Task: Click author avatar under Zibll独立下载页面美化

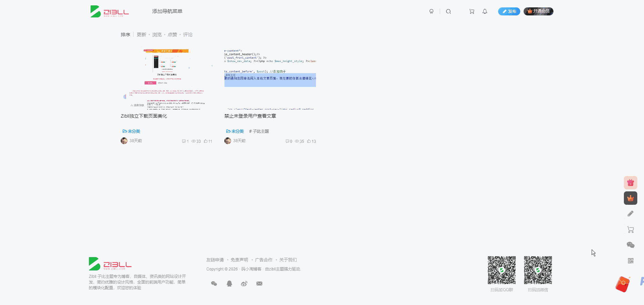Action: [x=124, y=141]
